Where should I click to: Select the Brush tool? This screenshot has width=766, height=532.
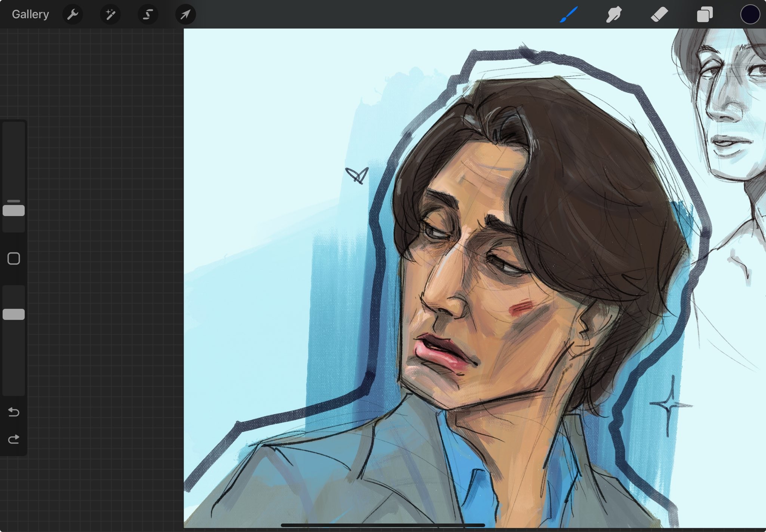coord(569,15)
